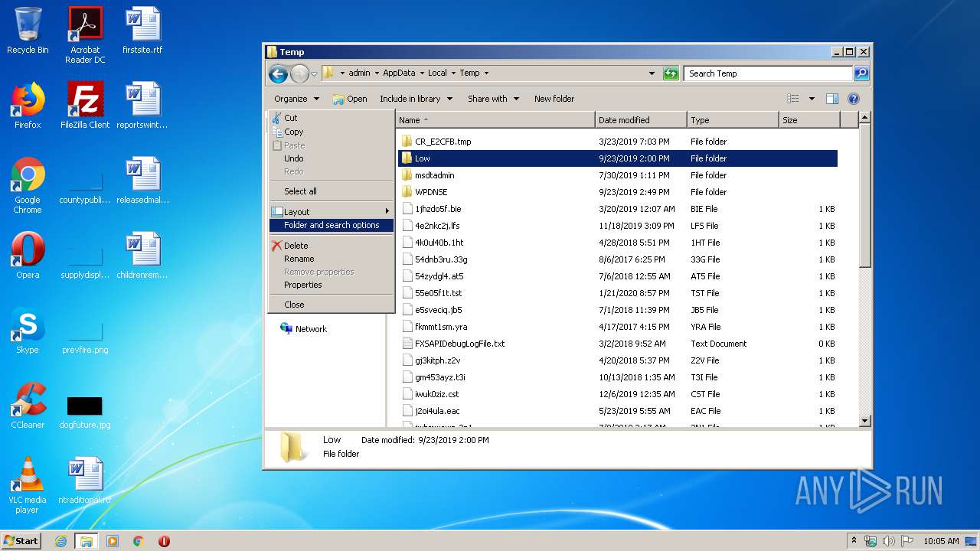Open CCleaner desktop shortcut
The image size is (980, 551).
coord(28,406)
